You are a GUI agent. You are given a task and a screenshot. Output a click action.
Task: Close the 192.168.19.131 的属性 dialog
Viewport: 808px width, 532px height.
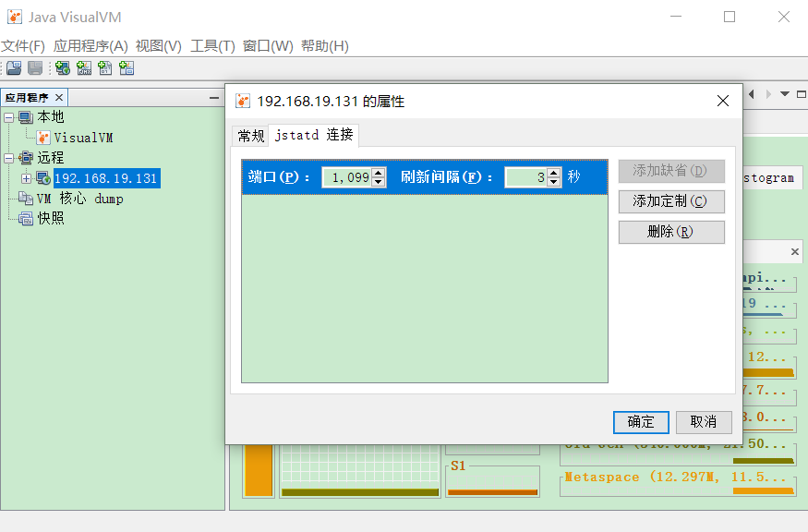[x=723, y=101]
